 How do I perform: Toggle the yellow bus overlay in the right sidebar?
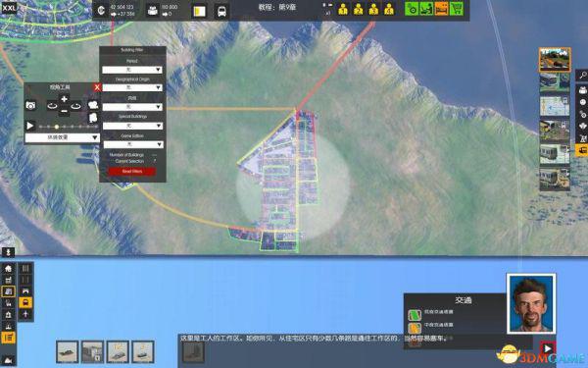582,150
